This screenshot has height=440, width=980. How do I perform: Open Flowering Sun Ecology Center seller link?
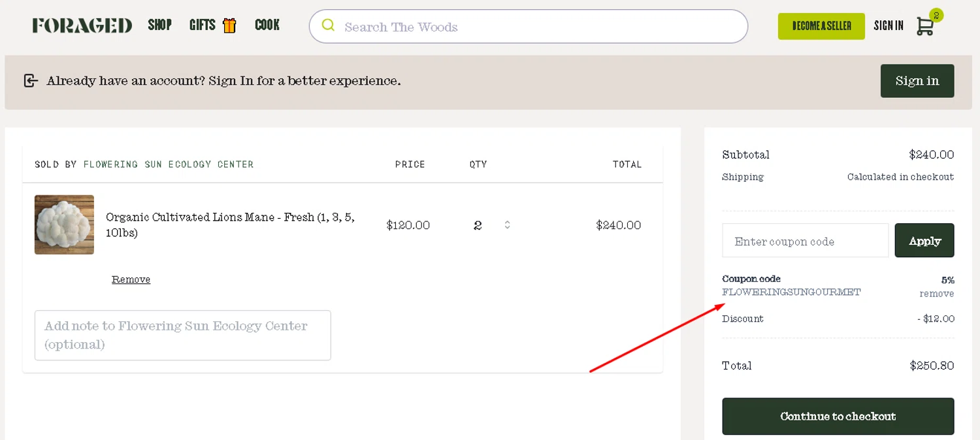(x=169, y=165)
